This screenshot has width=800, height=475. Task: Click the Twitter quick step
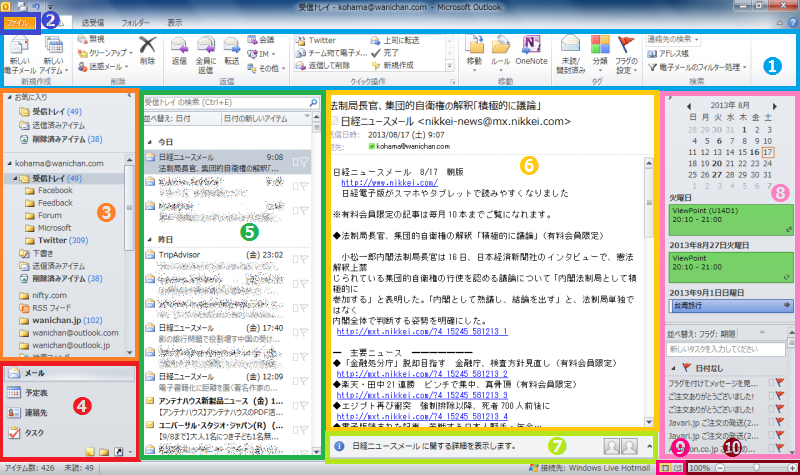(x=316, y=40)
